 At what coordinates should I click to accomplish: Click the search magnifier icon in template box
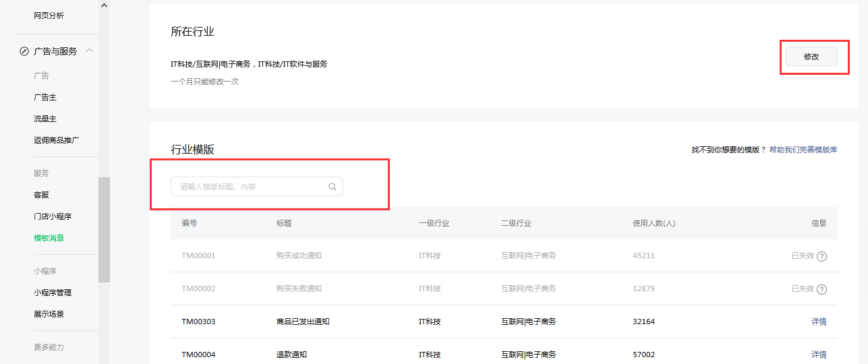332,187
